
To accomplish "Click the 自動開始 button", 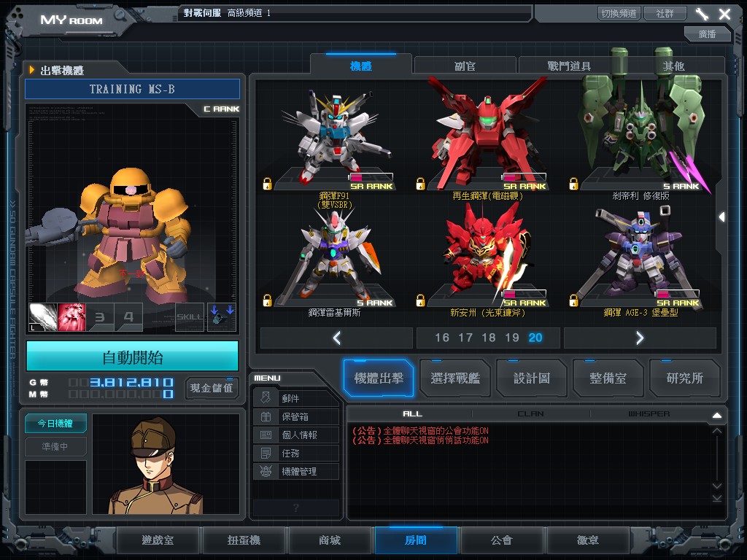I will 133,357.
